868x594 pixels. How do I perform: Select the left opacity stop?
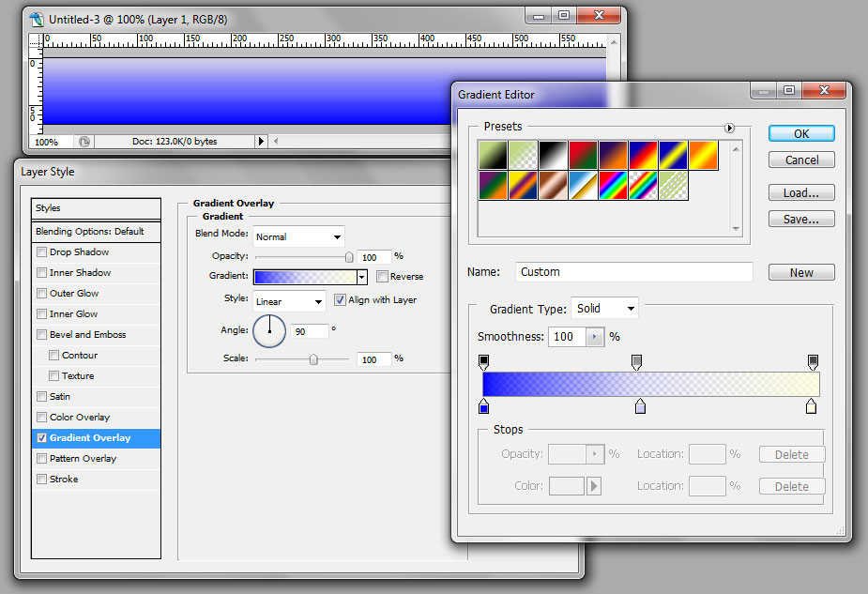[484, 362]
